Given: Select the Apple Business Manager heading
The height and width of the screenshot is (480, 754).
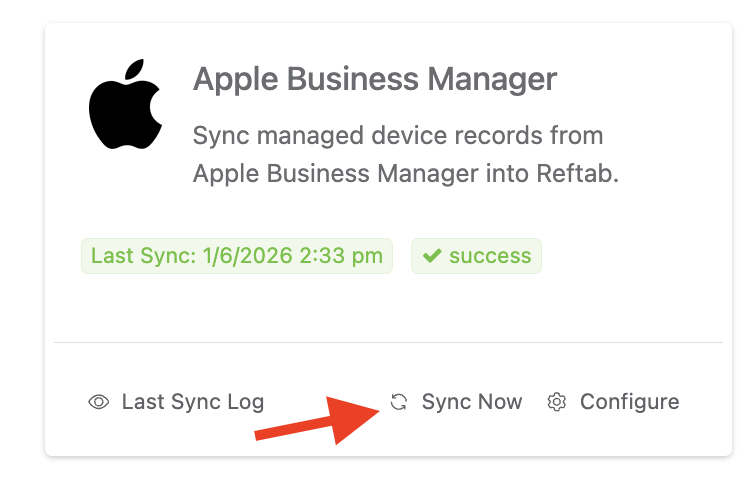Looking at the screenshot, I should [375, 79].
